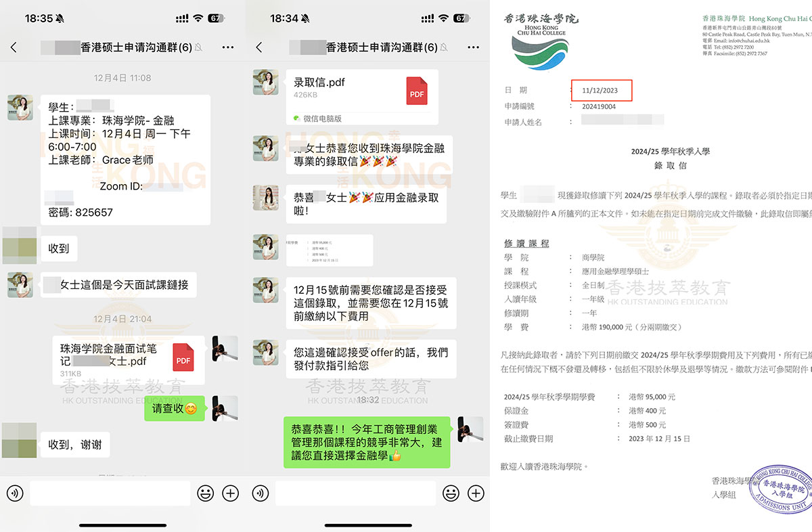812x532 pixels.
Task: Click the 錄取信 heading in the letter
Action: 670,165
